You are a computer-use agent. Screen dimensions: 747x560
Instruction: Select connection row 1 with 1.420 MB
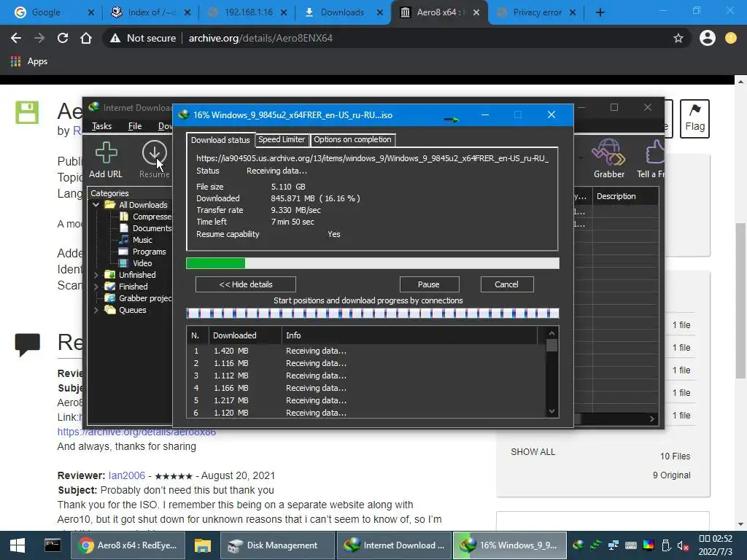tap(366, 351)
